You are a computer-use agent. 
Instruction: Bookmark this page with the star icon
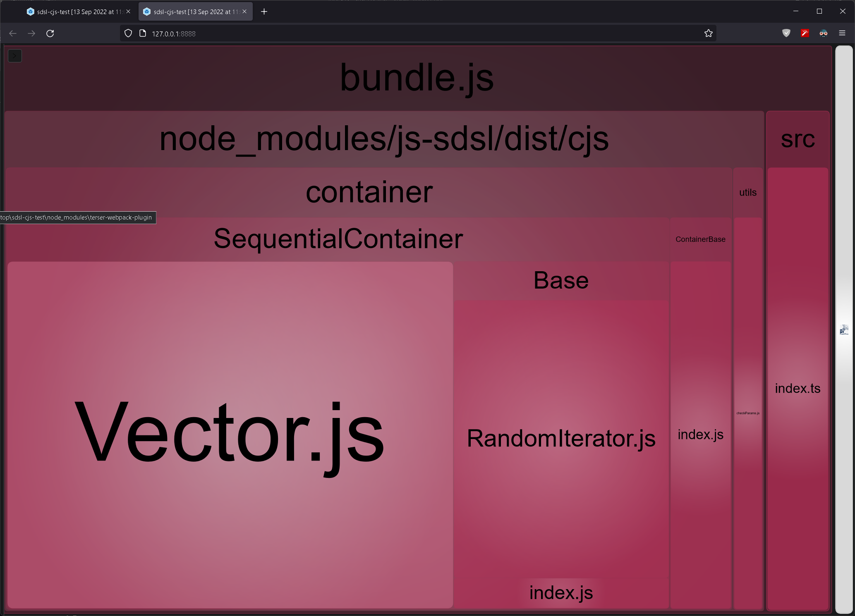coord(708,33)
